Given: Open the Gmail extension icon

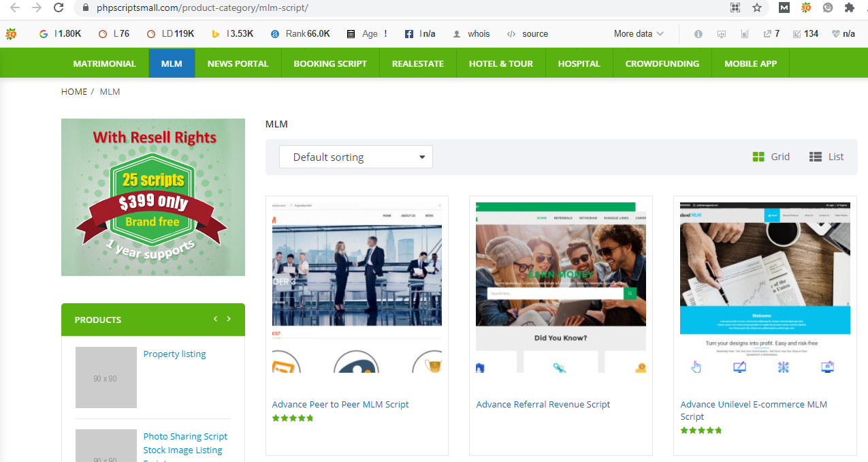Looking at the screenshot, I should pyautogui.click(x=784, y=8).
